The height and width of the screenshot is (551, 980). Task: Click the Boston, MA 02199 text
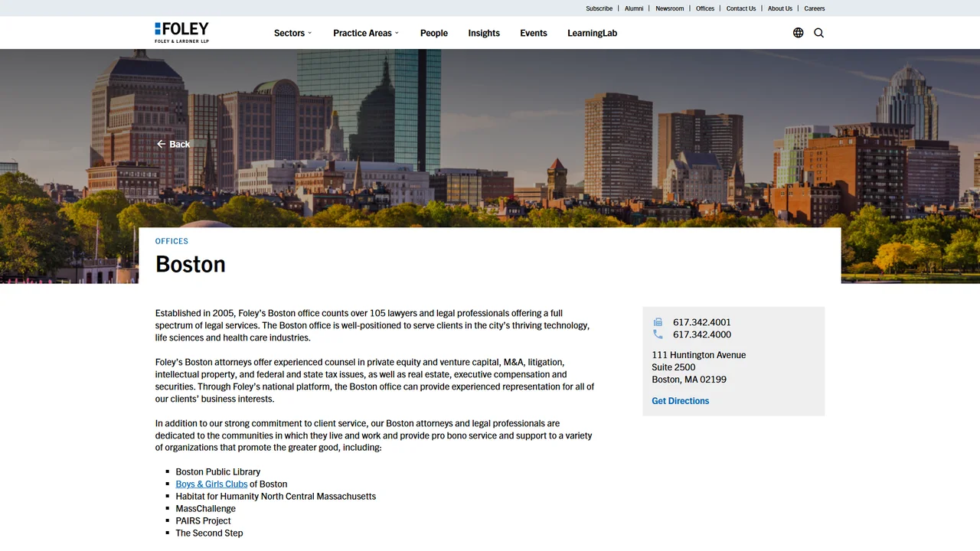[x=689, y=380]
